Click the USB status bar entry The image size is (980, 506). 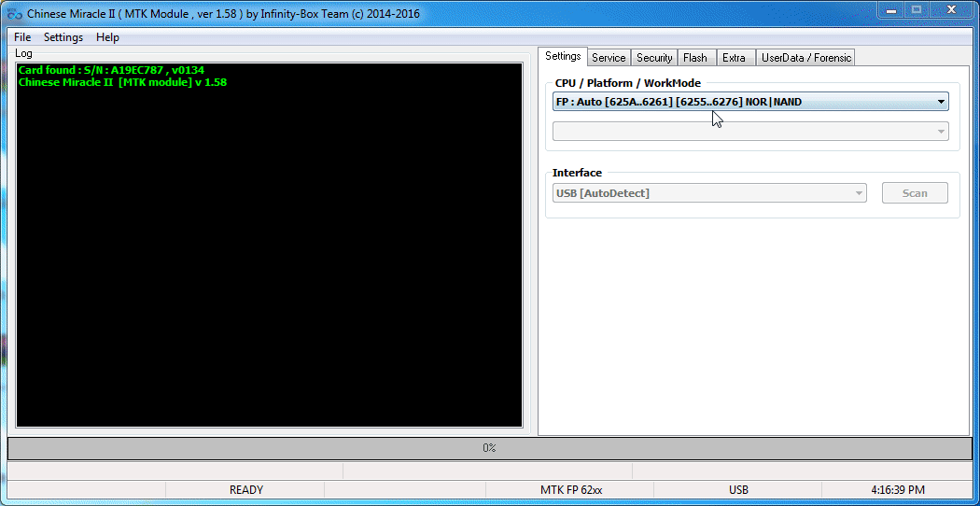[x=738, y=490]
